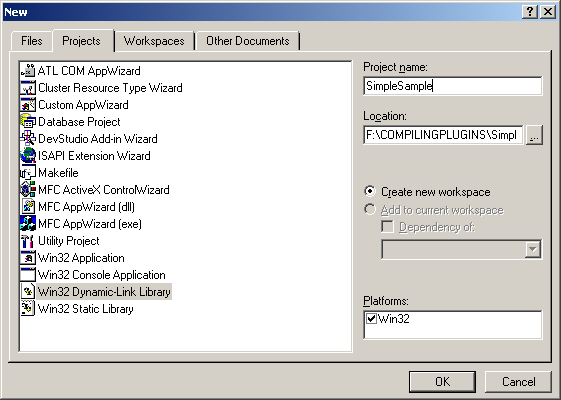Click the Makefile icon

tap(28, 173)
